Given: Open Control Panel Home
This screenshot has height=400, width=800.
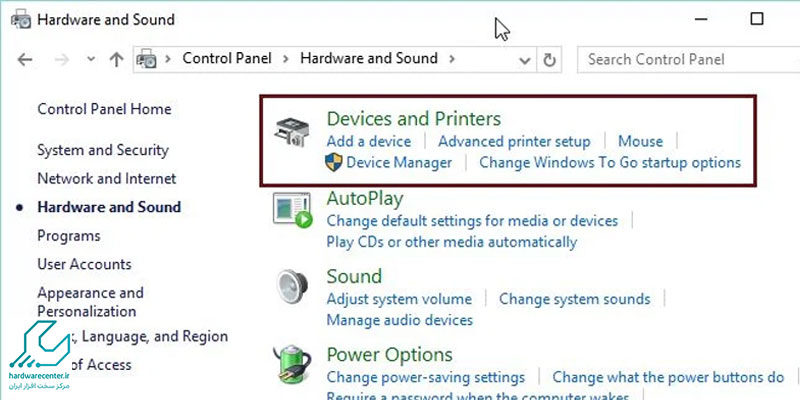Looking at the screenshot, I should tap(105, 109).
